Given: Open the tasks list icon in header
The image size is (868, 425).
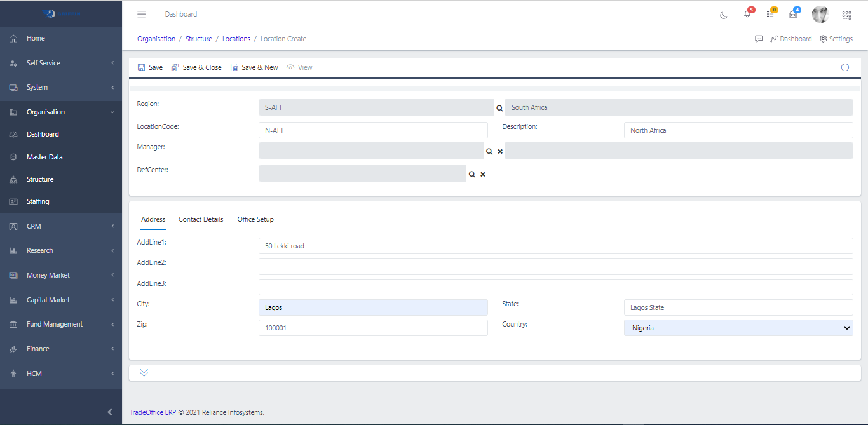Looking at the screenshot, I should pos(771,14).
